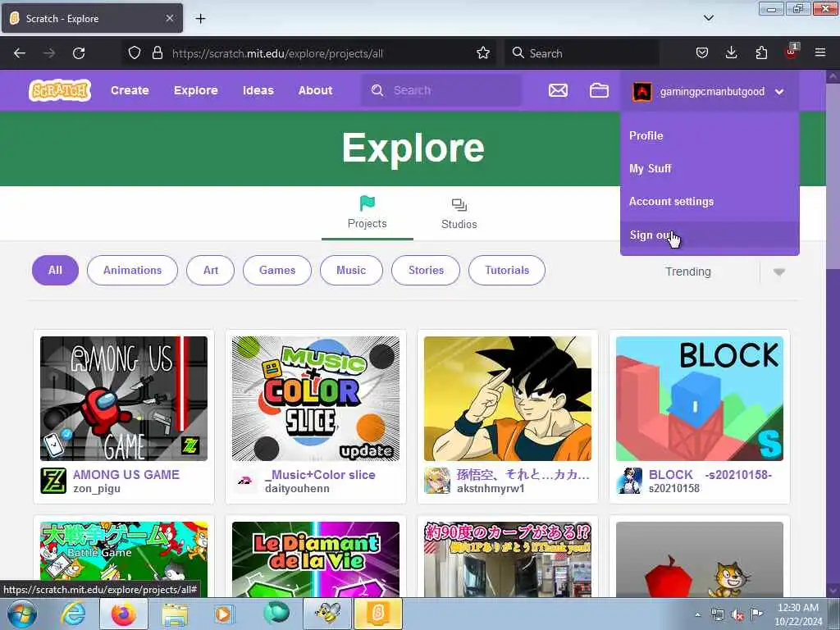The height and width of the screenshot is (630, 840).
Task: Open Create in the Scratch navbar
Action: 130,90
